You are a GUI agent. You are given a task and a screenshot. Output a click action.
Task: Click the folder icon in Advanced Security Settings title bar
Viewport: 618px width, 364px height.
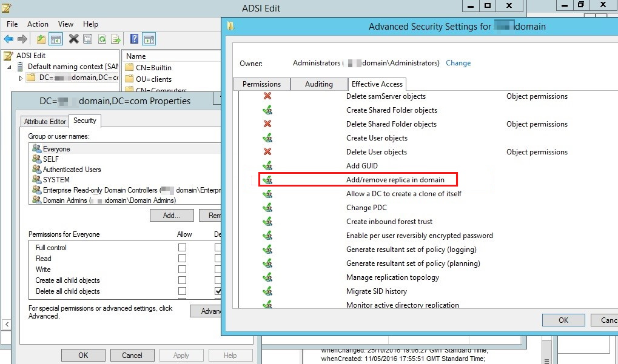click(230, 26)
